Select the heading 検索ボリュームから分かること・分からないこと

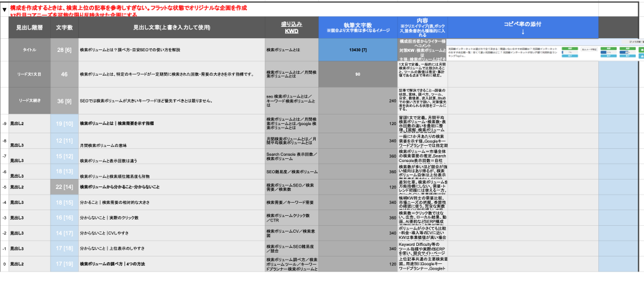[172, 187]
